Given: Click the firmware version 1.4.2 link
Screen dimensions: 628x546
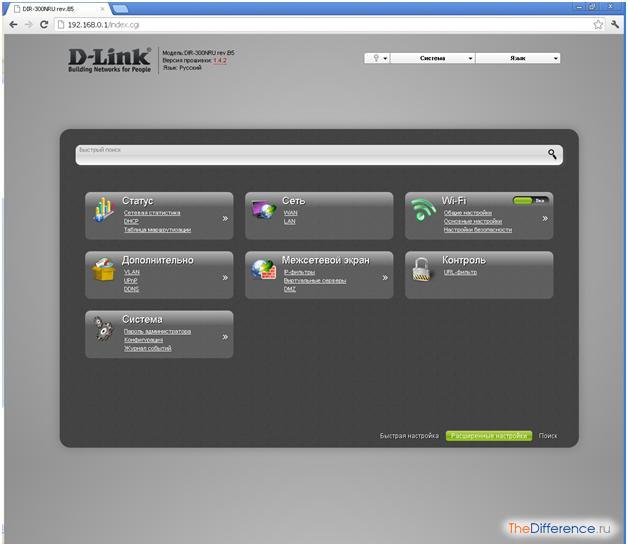Looking at the screenshot, I should (220, 60).
